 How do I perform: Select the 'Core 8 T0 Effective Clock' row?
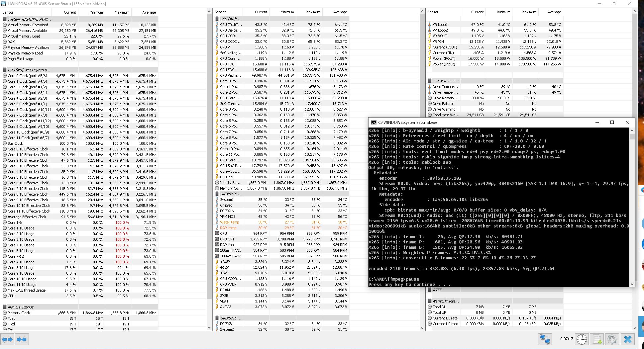(x=80, y=194)
